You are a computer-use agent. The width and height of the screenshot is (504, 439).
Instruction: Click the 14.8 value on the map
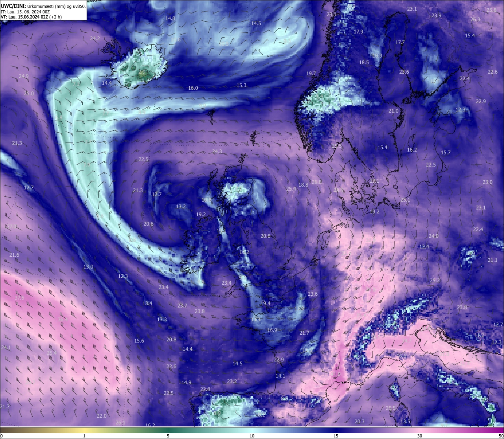(170, 19)
